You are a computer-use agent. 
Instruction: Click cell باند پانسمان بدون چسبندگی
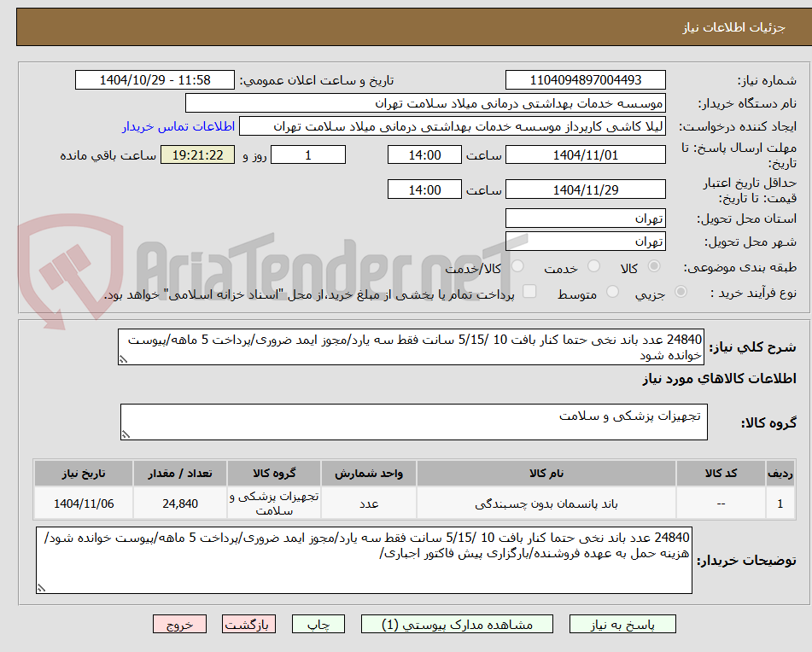click(546, 504)
